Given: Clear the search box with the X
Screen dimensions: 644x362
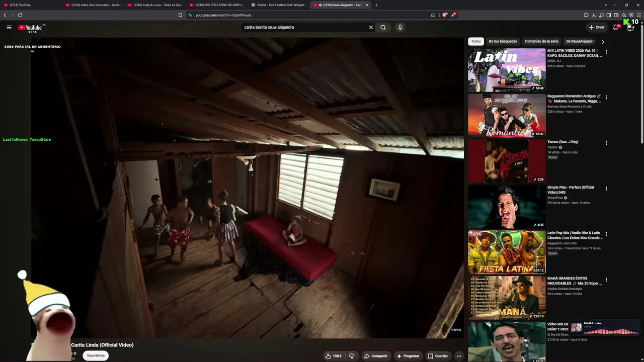Looking at the screenshot, I should (x=371, y=27).
